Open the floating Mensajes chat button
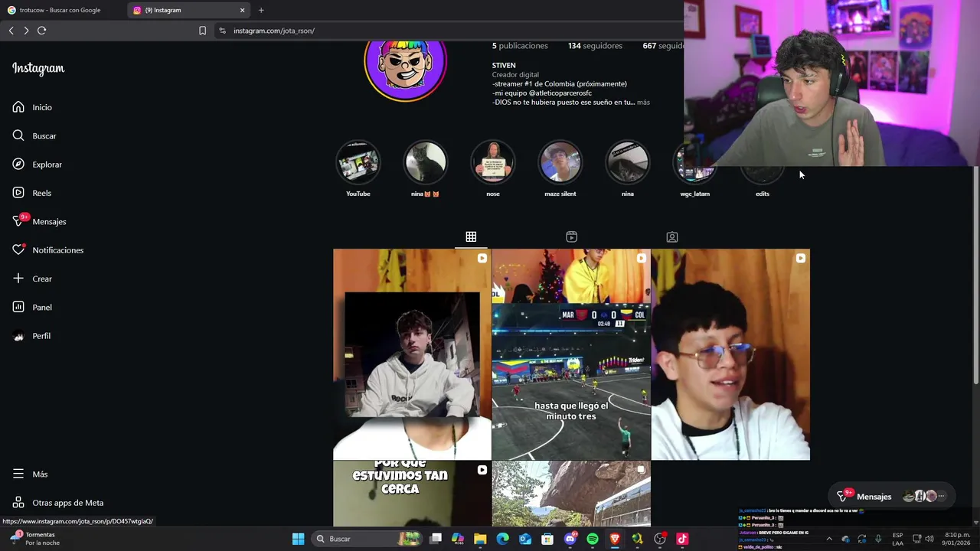Image resolution: width=980 pixels, height=551 pixels. (892, 496)
